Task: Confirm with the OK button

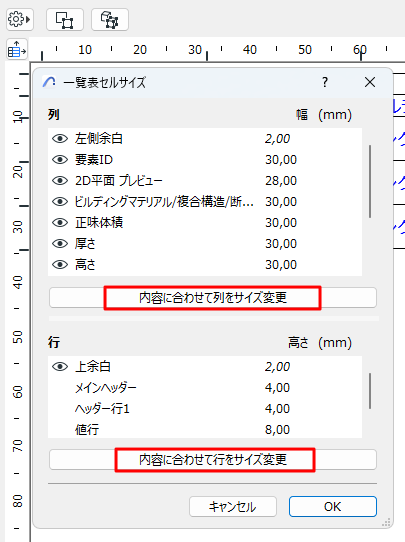Action: click(332, 507)
